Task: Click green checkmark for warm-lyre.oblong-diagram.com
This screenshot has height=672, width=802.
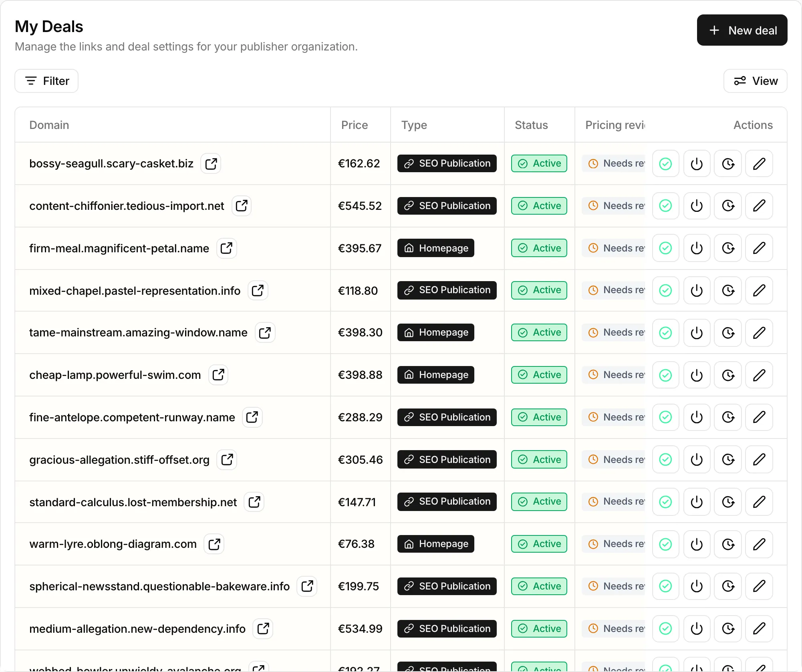Action: [x=665, y=544]
